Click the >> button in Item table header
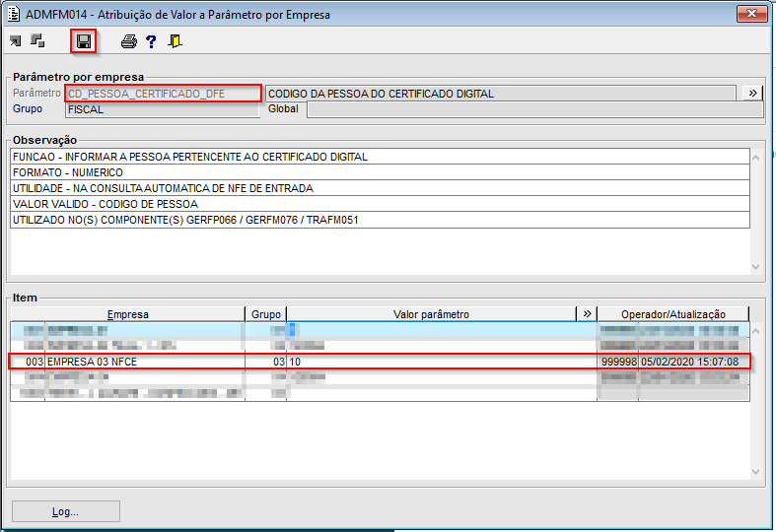776x532 pixels. pyautogui.click(x=587, y=314)
